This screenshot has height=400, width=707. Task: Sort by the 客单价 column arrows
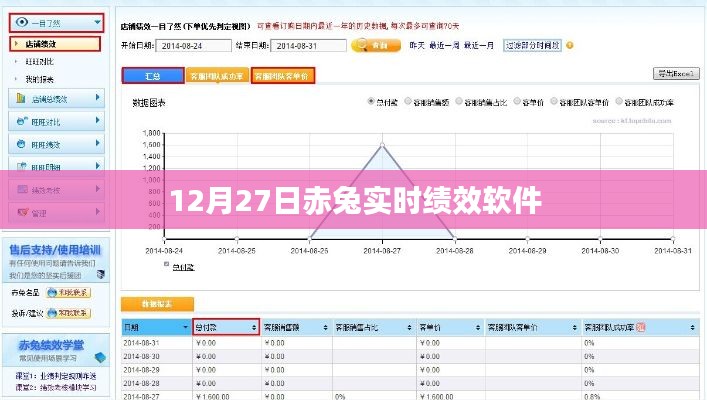[x=478, y=327]
